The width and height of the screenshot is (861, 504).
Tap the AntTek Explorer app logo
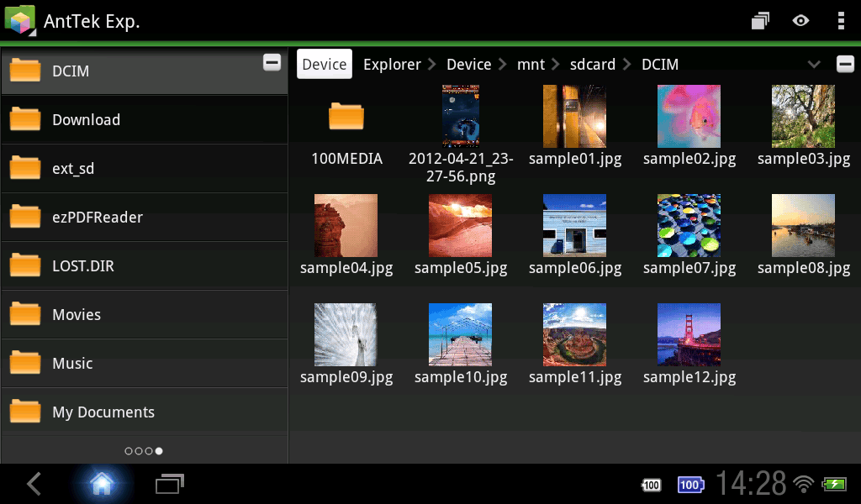20,20
